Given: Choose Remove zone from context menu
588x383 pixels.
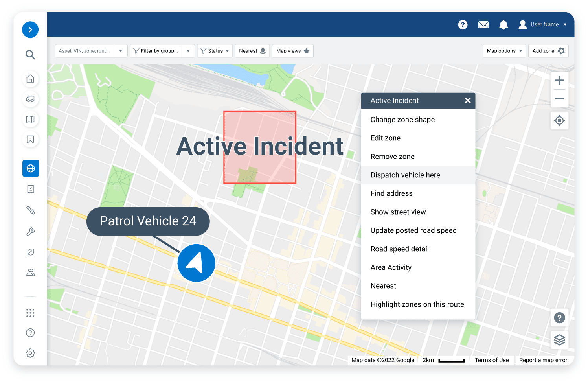Looking at the screenshot, I should [418, 157].
